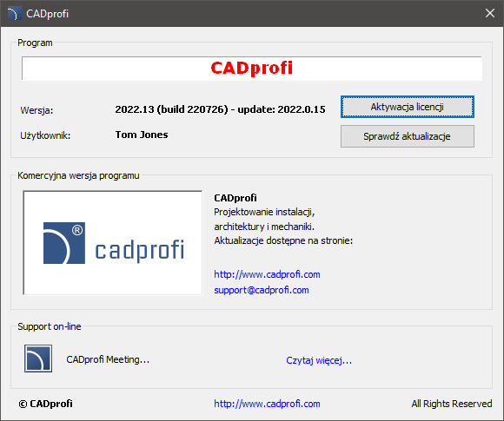Select the version text 2022.13 build 220726
504x421 pixels.
(172, 109)
